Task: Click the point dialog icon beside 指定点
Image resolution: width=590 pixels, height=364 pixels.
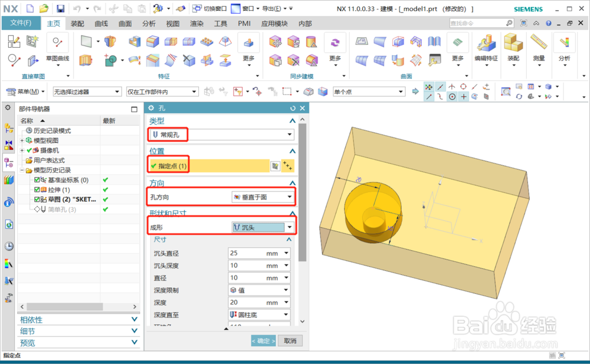Action: (x=288, y=166)
